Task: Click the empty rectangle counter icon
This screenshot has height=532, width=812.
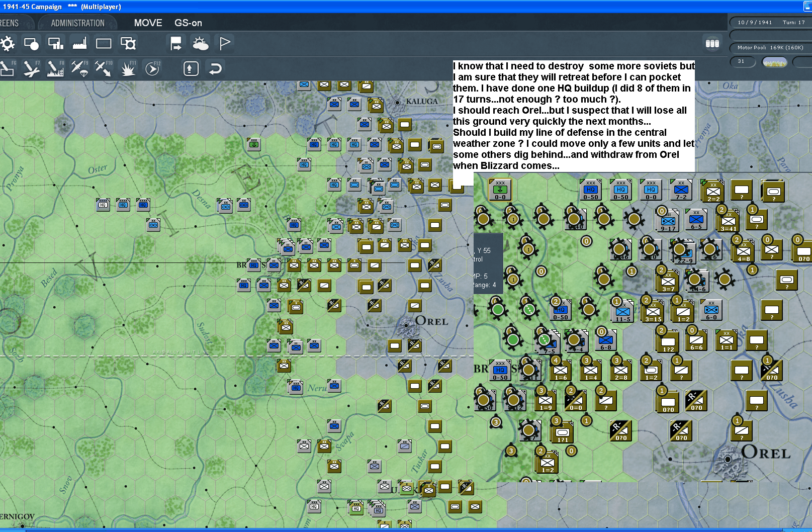Action: pos(104,44)
